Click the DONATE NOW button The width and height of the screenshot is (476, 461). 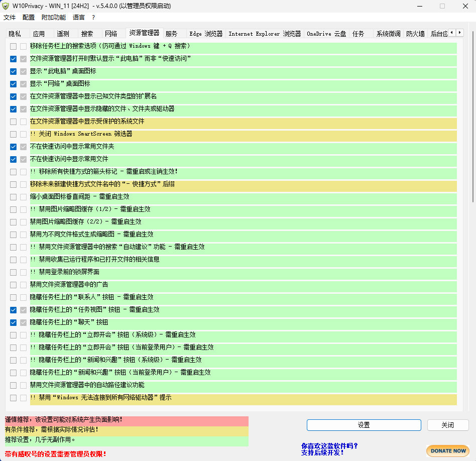pos(448,451)
